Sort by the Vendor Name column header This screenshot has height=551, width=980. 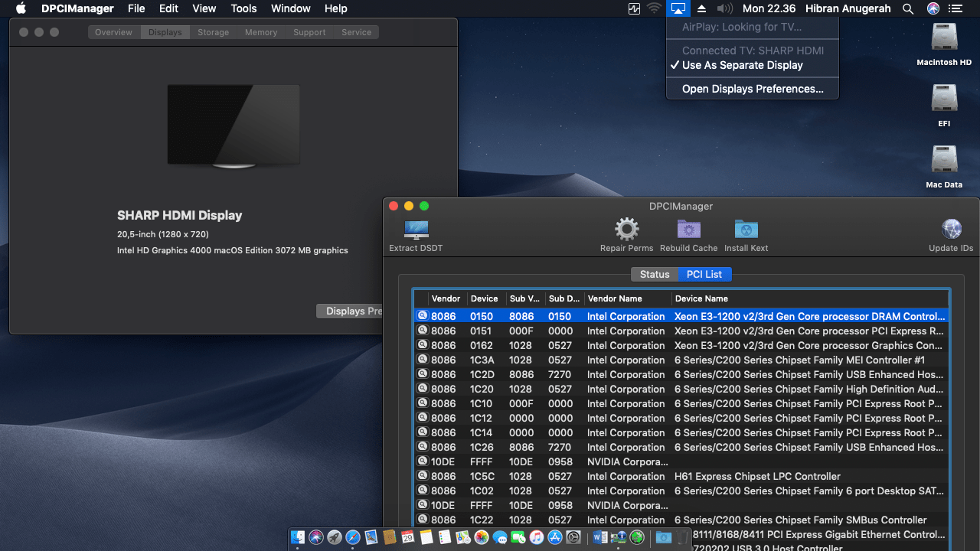tap(628, 298)
